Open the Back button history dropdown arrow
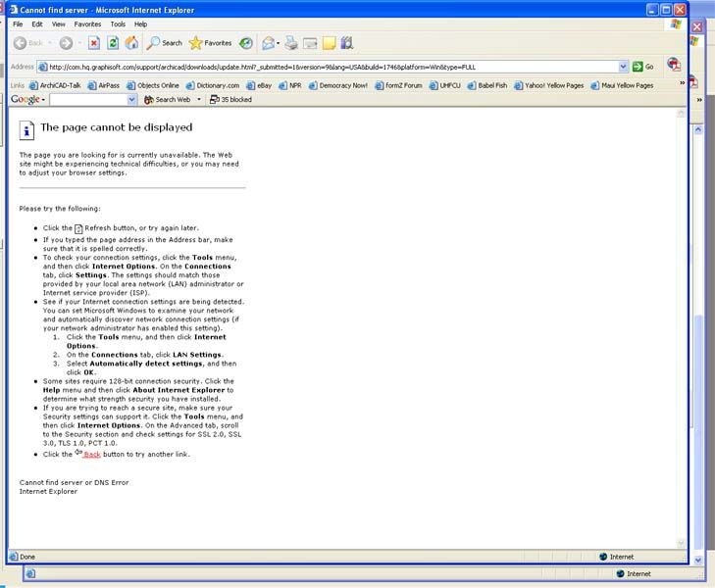Image resolution: width=715 pixels, height=588 pixels. click(50, 43)
